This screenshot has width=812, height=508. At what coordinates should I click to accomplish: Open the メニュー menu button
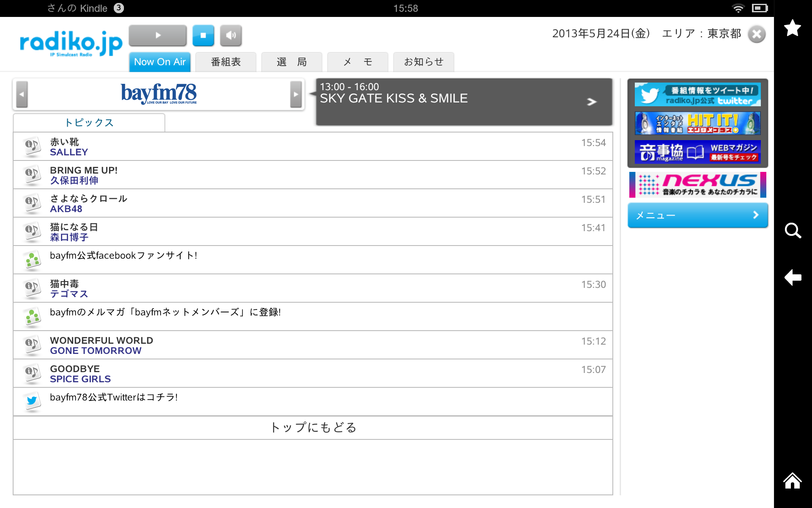click(697, 215)
